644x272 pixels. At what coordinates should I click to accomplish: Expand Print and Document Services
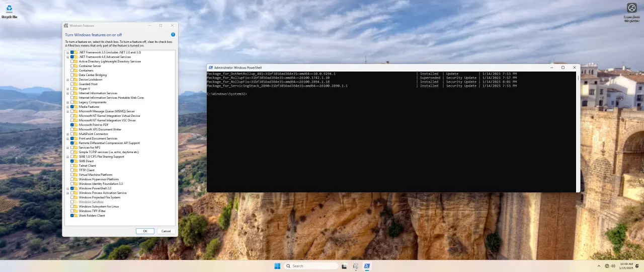click(x=68, y=139)
